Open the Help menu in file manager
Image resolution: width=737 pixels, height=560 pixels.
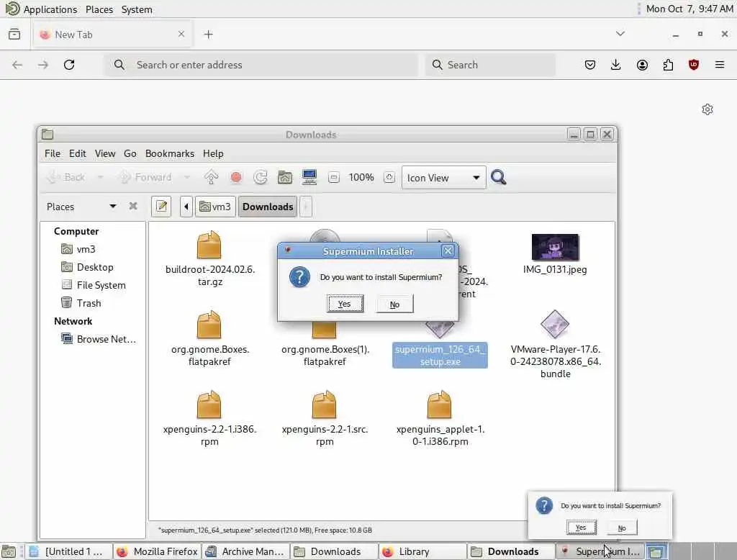[x=213, y=153]
